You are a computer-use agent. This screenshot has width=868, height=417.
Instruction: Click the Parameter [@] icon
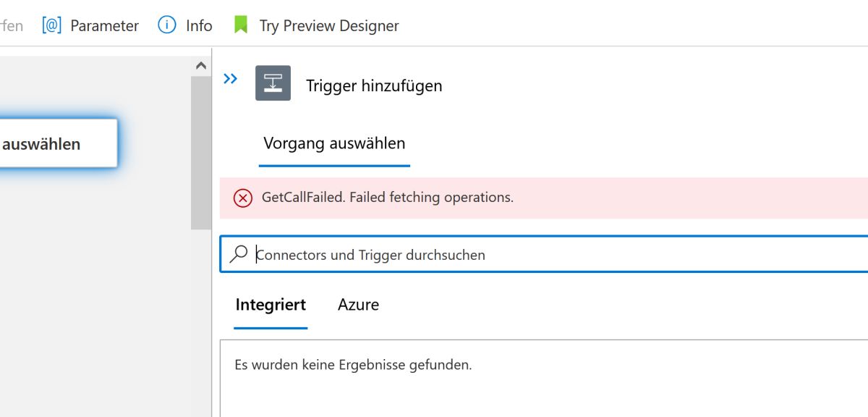click(x=51, y=25)
